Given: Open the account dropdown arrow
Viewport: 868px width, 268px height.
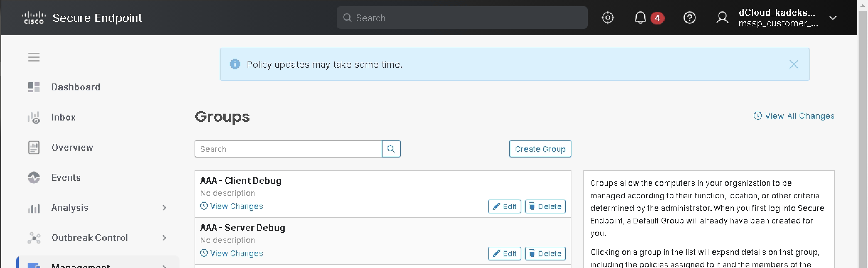Looking at the screenshot, I should point(832,18).
